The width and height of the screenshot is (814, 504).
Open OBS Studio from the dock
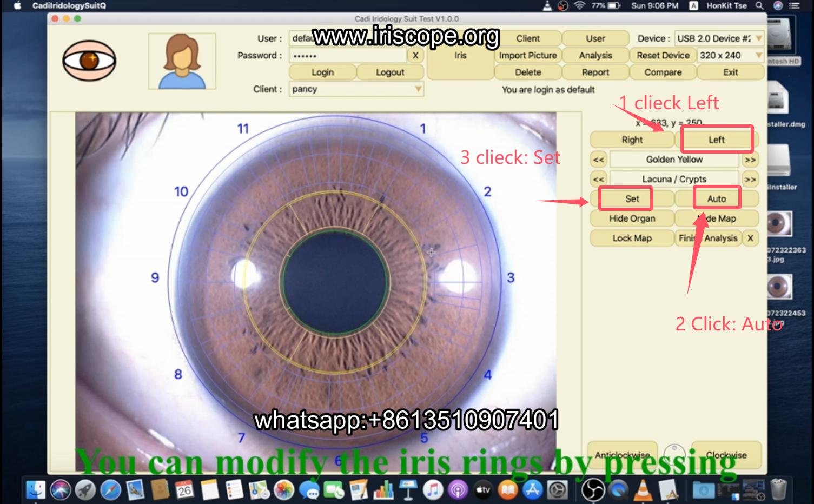593,490
